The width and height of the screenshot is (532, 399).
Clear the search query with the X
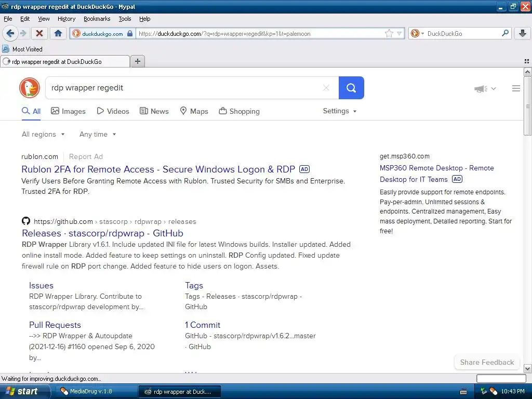tap(326, 88)
